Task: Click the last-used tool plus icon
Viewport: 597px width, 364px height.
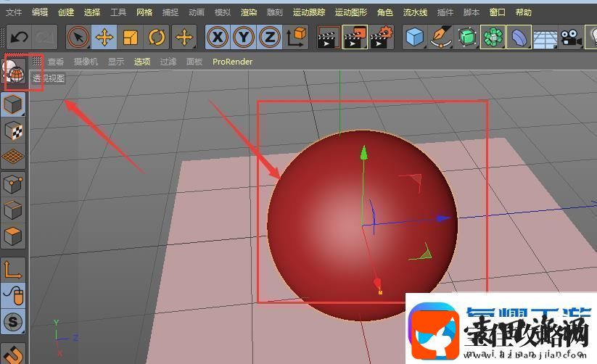Action: point(184,37)
